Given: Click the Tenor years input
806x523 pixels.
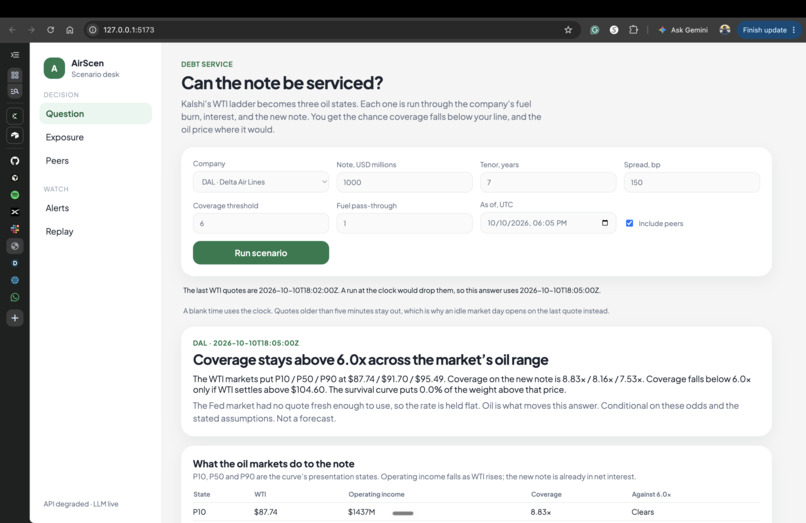Looking at the screenshot, I should click(548, 182).
